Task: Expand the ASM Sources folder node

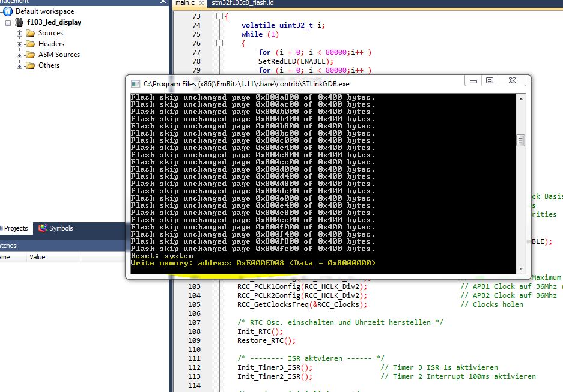Action: tap(19, 55)
